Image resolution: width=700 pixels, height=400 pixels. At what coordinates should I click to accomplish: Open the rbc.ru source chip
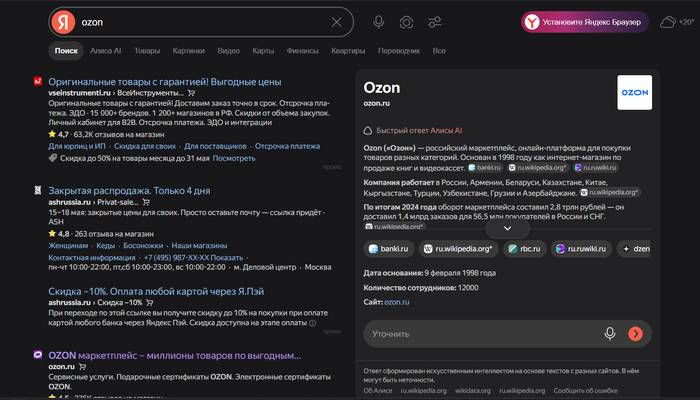pyautogui.click(x=525, y=249)
